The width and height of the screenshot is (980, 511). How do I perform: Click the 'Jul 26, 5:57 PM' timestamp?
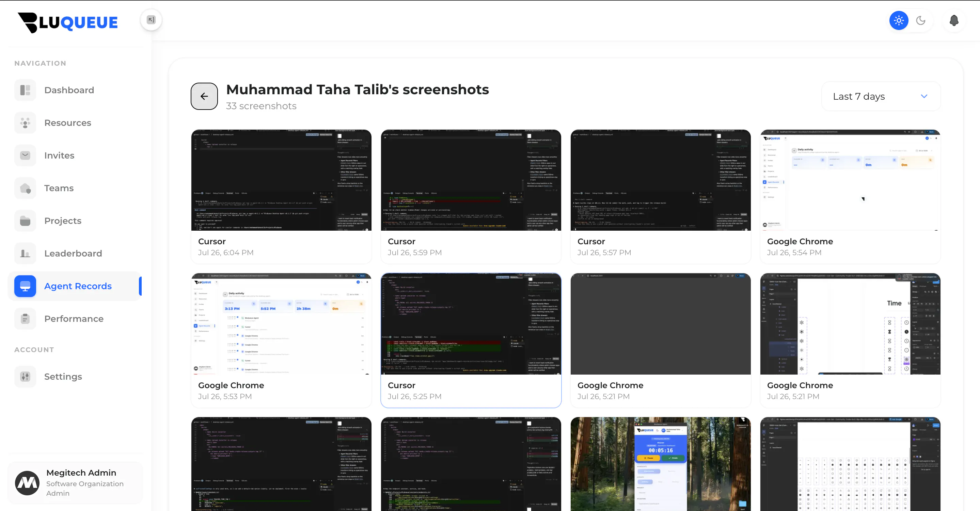tap(604, 253)
